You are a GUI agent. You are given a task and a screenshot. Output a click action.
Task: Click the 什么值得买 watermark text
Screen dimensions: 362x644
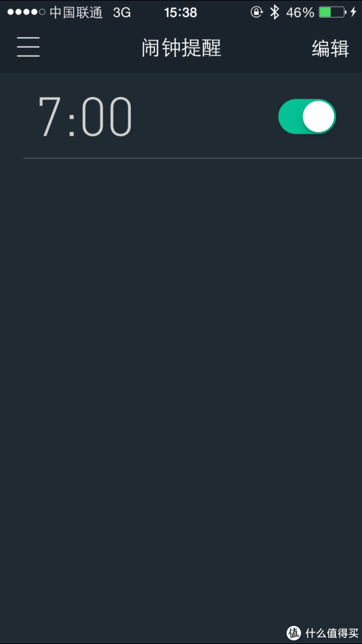332,633
